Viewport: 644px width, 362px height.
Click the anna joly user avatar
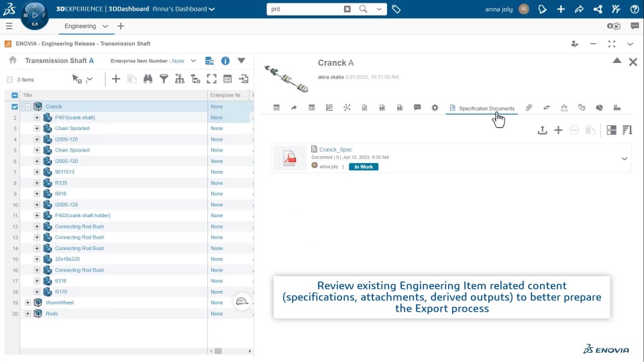[524, 9]
